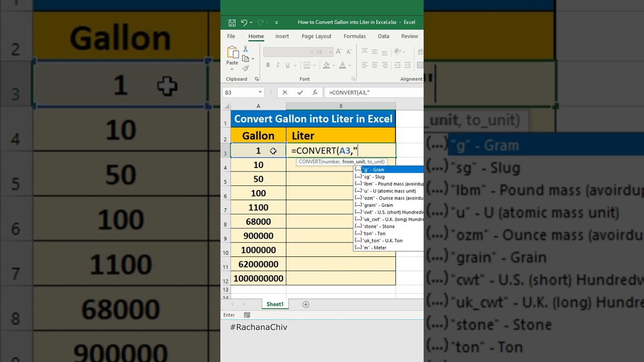
Task: Apply the Font Color A
Action: pos(342,65)
